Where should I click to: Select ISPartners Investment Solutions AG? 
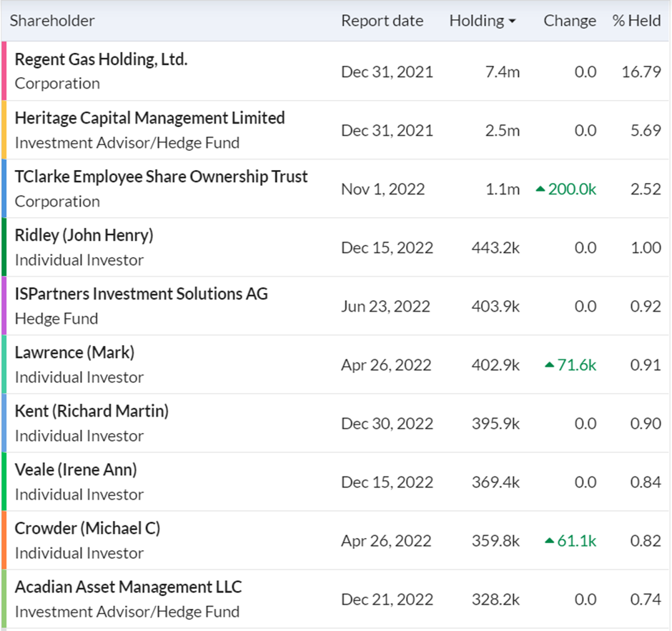(141, 294)
